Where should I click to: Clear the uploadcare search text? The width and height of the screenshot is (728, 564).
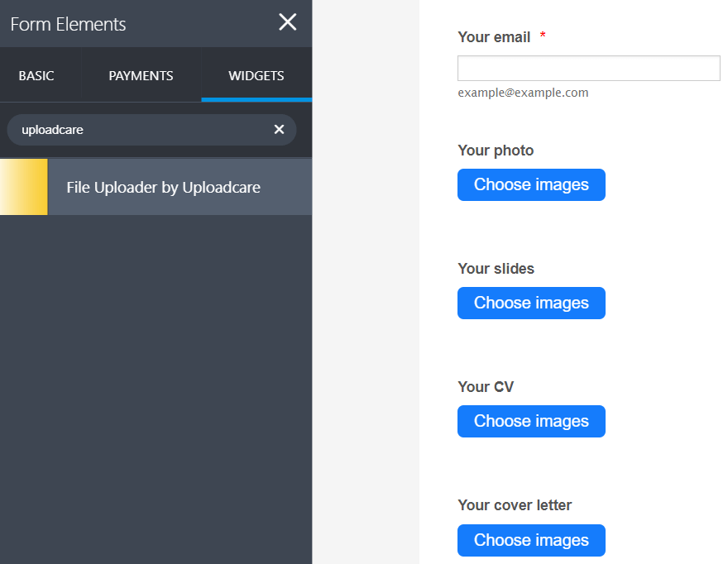coord(279,129)
